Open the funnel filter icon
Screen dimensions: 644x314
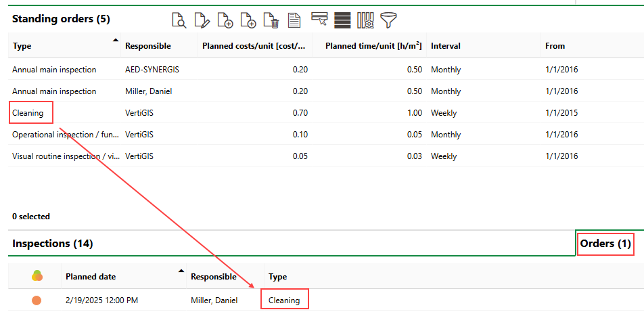[388, 20]
